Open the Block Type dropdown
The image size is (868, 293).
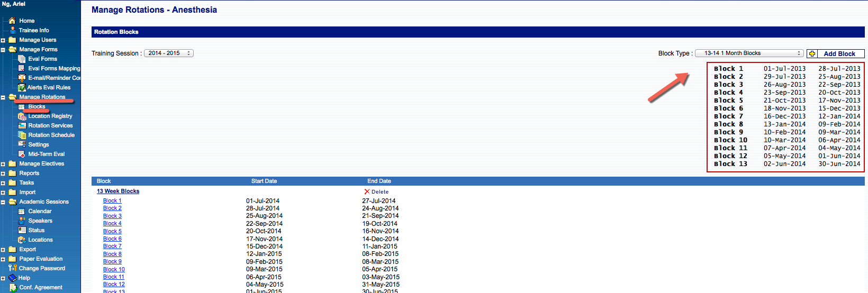pos(749,53)
